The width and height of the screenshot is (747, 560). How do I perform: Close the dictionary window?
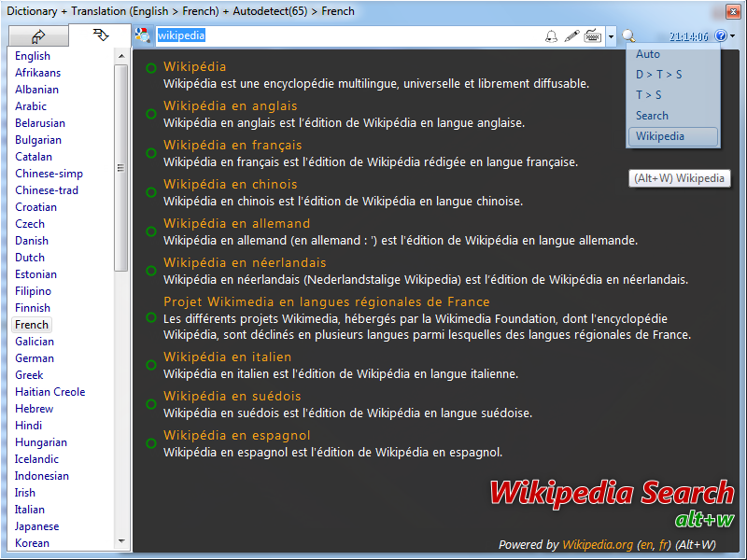pos(733,11)
